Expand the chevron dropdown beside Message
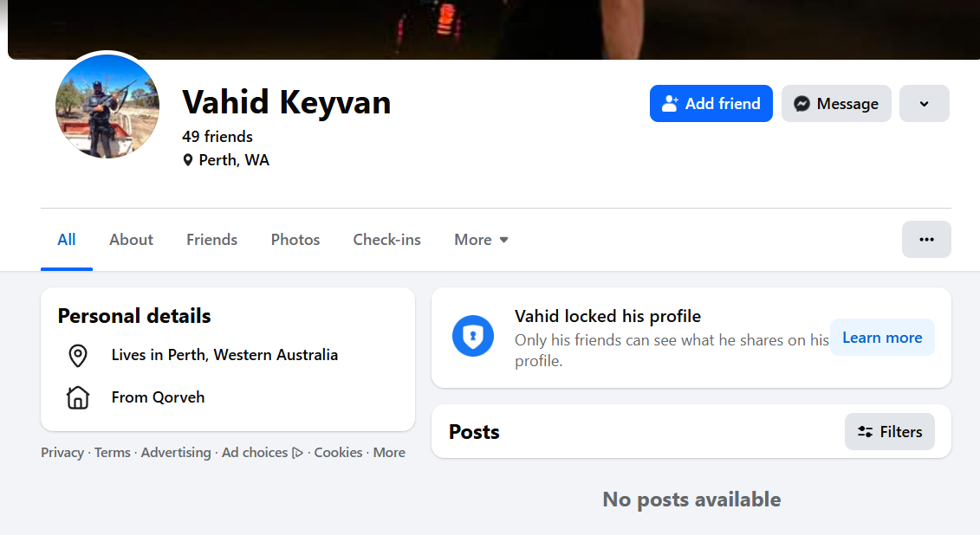Image resolution: width=980 pixels, height=535 pixels. tap(924, 104)
